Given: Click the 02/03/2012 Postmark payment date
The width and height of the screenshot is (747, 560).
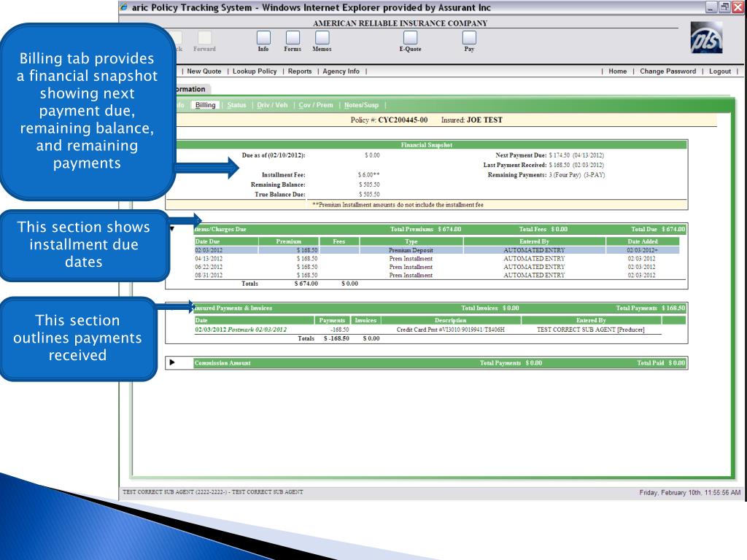Looking at the screenshot, I should pos(241,330).
